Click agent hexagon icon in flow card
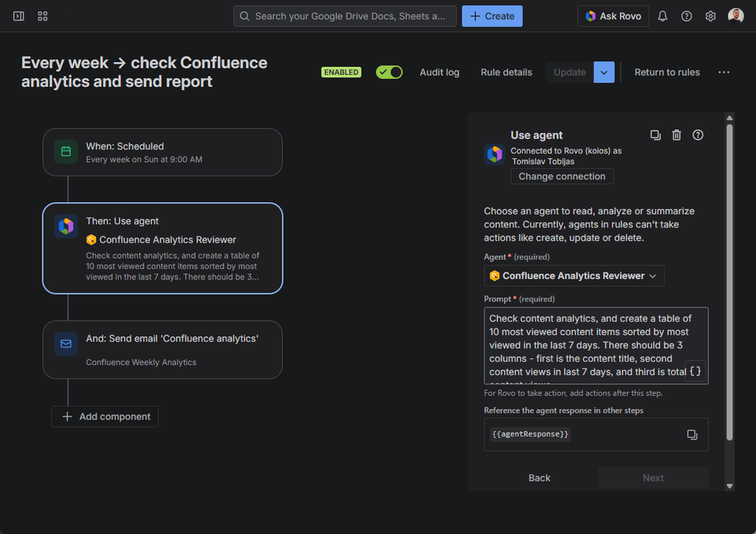756x534 pixels. point(91,240)
